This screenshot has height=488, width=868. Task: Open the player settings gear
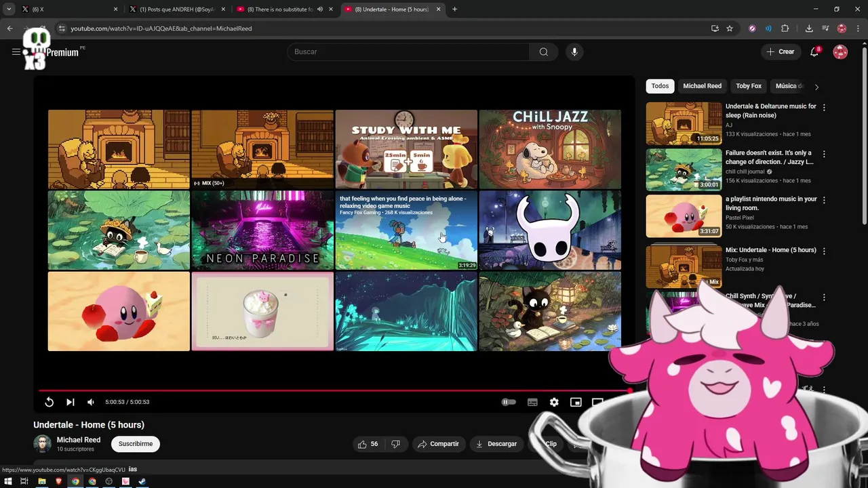point(554,402)
